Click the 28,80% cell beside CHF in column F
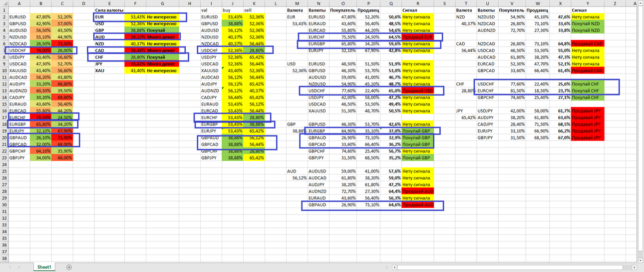The width and height of the screenshot is (644, 272). click(135, 57)
